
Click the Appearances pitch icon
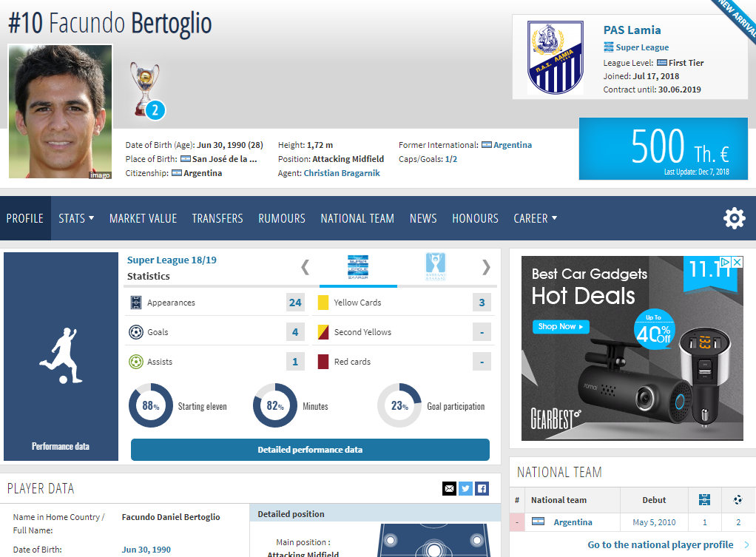coord(136,303)
